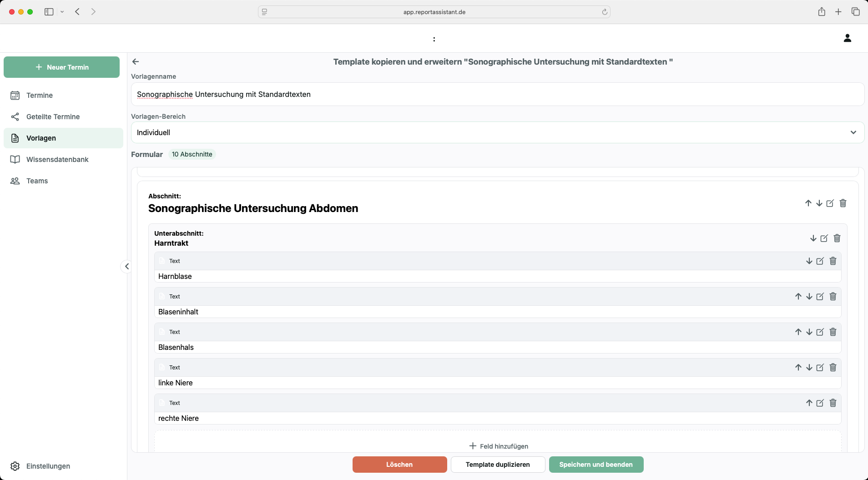868x480 pixels.
Task: Move Abdomen section down
Action: (819, 203)
